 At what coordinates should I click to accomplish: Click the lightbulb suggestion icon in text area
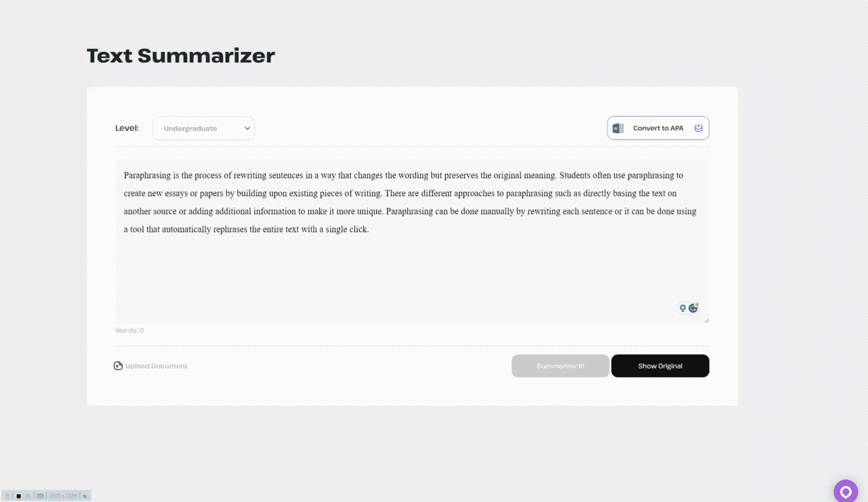682,308
